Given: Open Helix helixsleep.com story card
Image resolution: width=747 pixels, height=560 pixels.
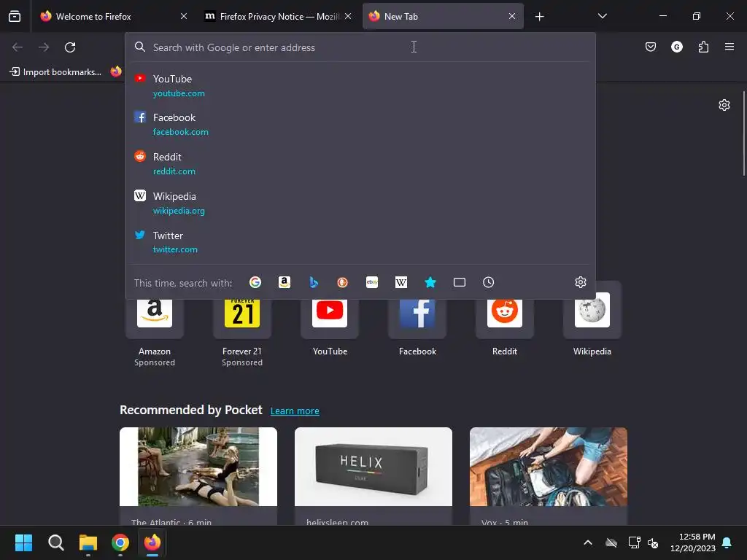Looking at the screenshot, I should [373, 476].
